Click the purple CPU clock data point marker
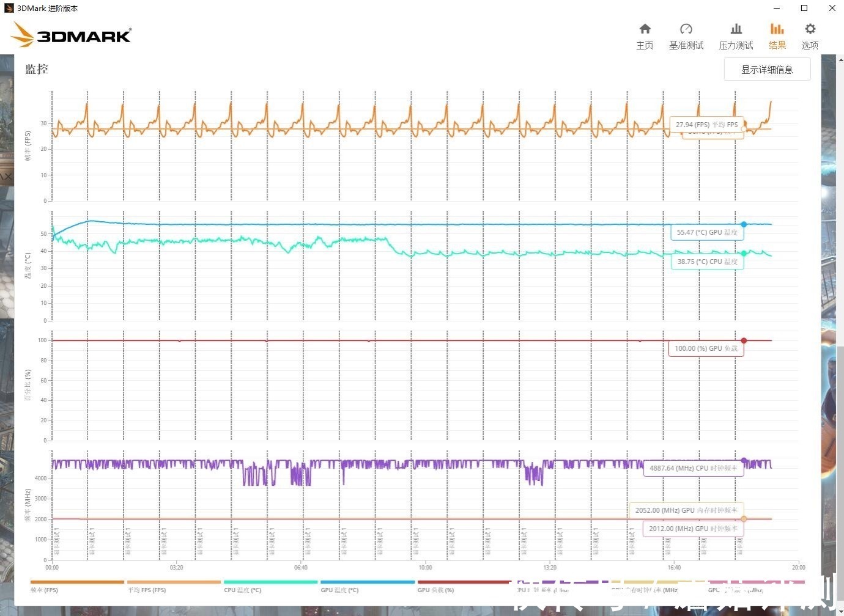Image resolution: width=844 pixels, height=616 pixels. click(744, 460)
